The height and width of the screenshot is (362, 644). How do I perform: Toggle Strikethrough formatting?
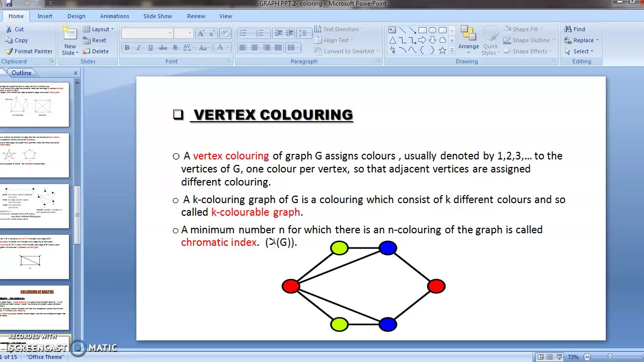click(163, 48)
